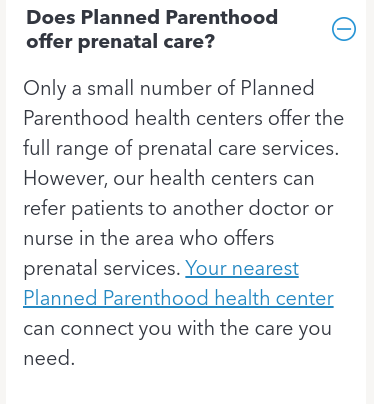This screenshot has height=404, width=374.
Task: Click the word "However" in the answer
Action: coord(65,178)
